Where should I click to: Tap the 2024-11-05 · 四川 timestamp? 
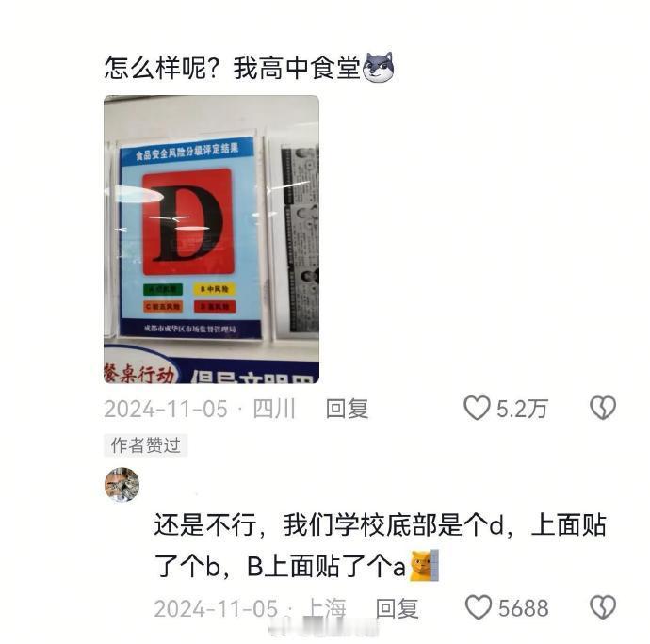pos(200,409)
